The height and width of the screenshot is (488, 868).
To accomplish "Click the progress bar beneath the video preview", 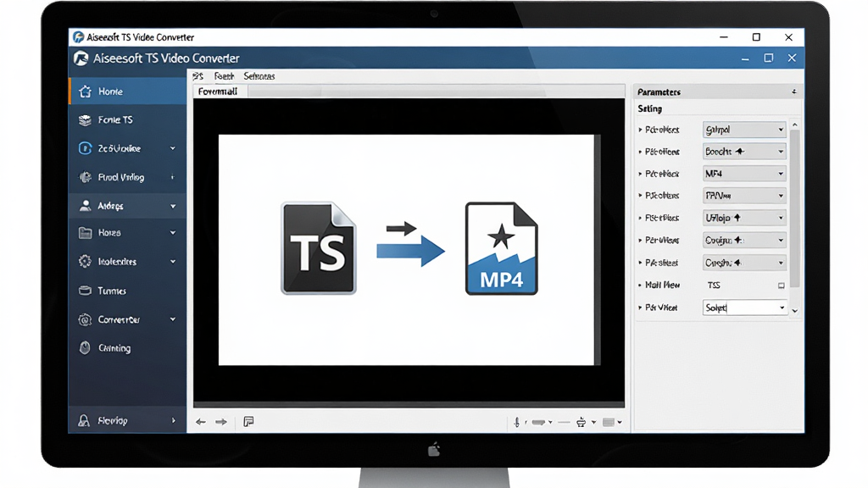I will (x=409, y=405).
